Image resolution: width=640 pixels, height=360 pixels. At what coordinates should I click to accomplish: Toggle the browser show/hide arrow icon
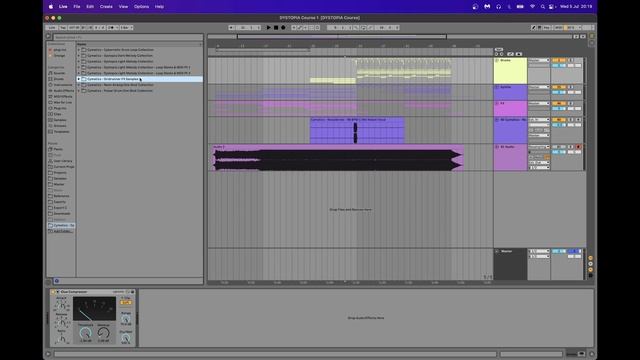pos(49,37)
